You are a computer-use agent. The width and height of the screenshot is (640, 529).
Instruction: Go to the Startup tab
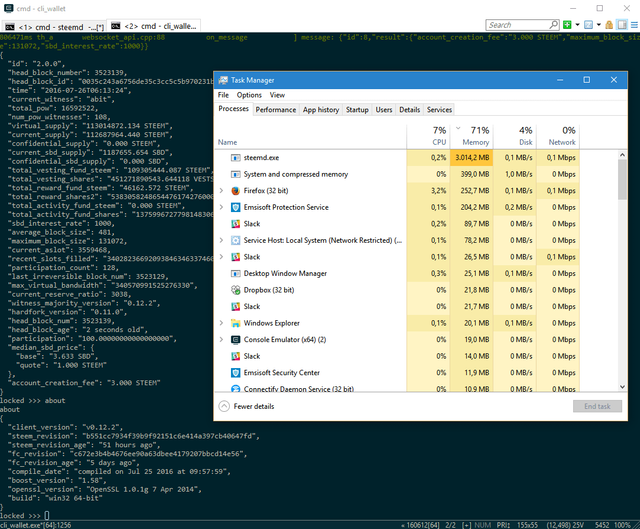(357, 109)
